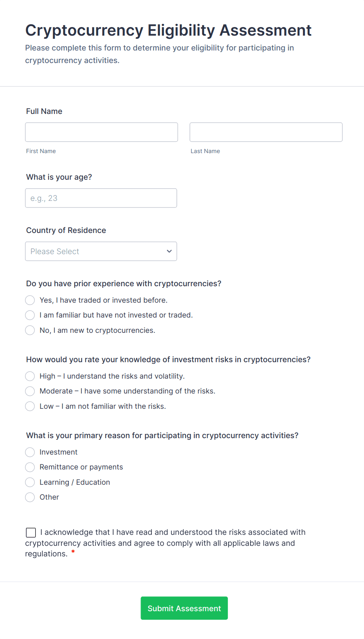Click the Last Name input field

pos(266,132)
